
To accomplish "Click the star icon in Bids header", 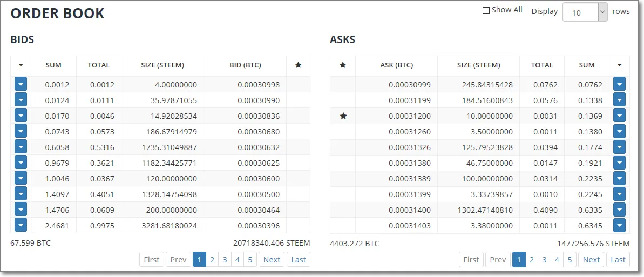I will pos(299,65).
